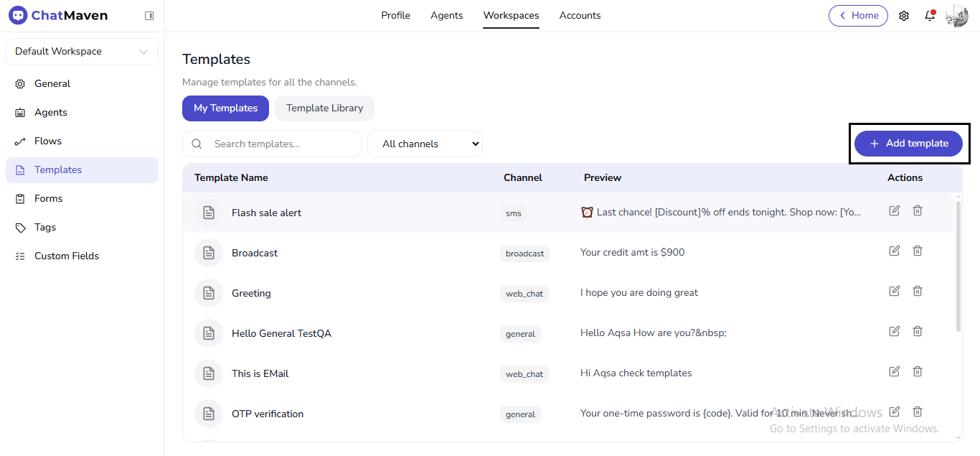Open the notifications bell
This screenshot has height=456, width=980.
click(x=930, y=16)
